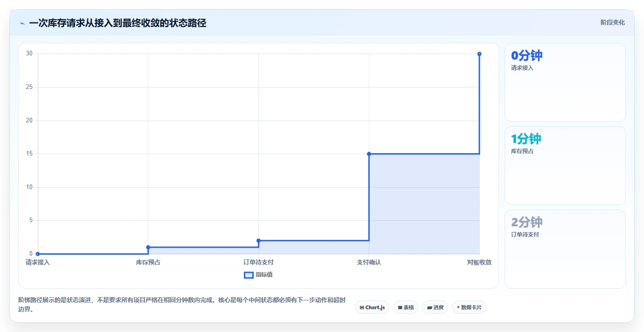Click the 1分钟 库存预占 card

click(565, 165)
